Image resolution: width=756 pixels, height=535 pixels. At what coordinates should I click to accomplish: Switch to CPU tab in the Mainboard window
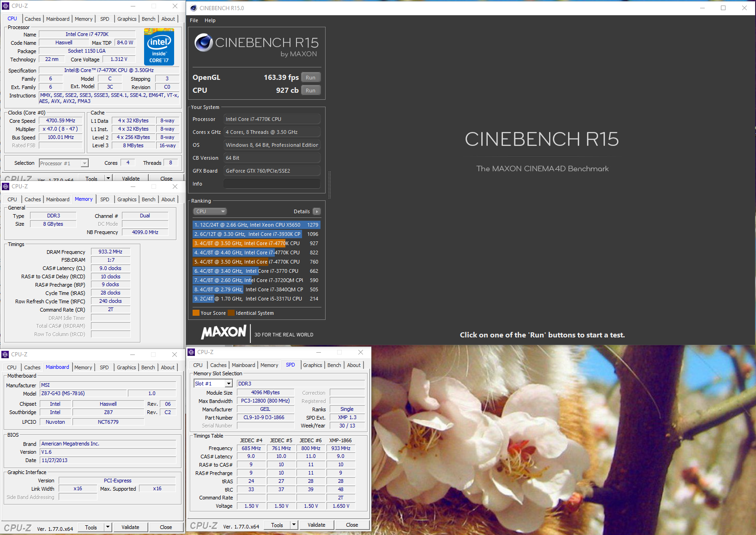[12, 367]
